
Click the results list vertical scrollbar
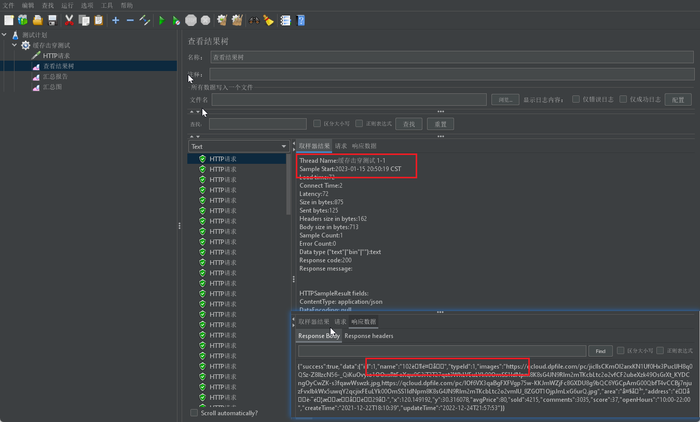(288, 184)
